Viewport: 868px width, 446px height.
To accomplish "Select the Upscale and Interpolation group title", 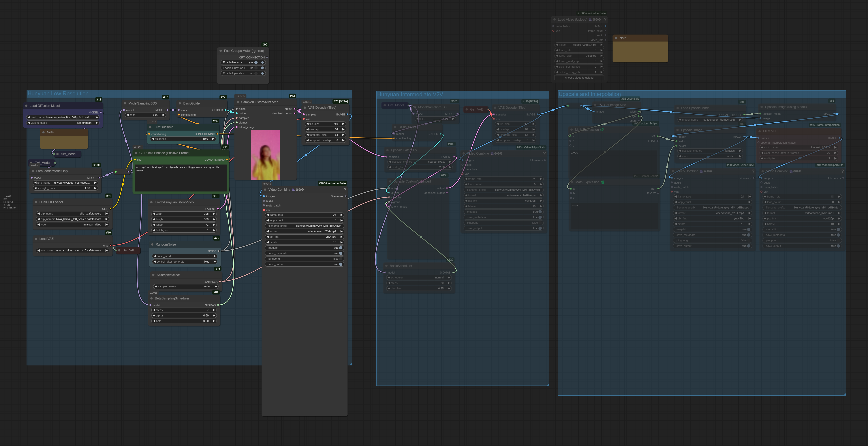I will 589,94.
